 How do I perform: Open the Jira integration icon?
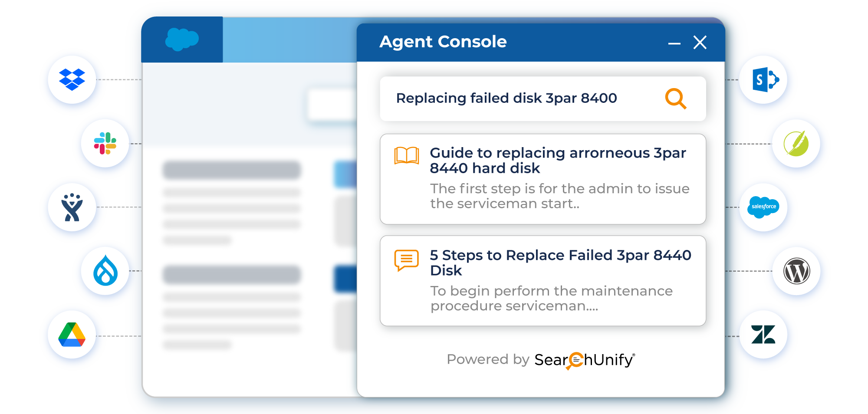72,207
